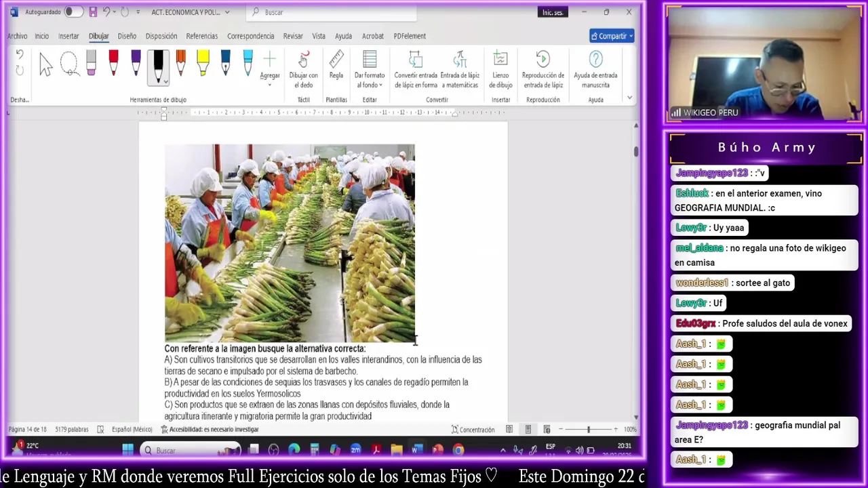Choose the Lasso select tool
The height and width of the screenshot is (488, 868).
click(68, 65)
